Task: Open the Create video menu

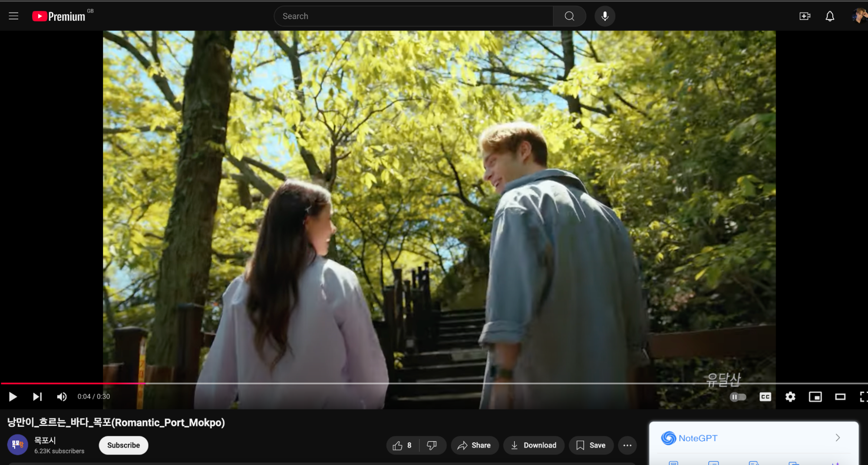Action: pyautogui.click(x=805, y=16)
